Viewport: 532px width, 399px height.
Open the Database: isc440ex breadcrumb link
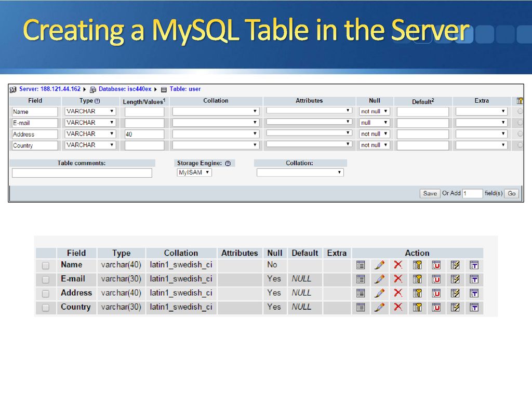tap(125, 89)
